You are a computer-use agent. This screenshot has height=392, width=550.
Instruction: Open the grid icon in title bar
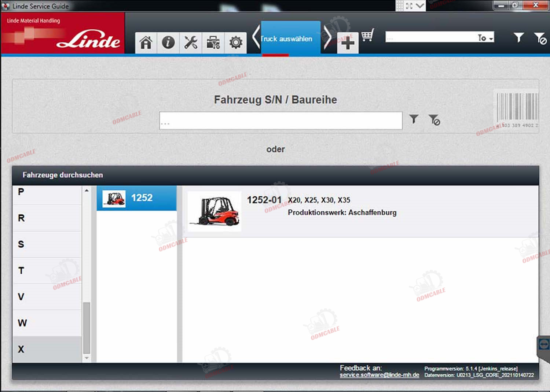point(400,5)
